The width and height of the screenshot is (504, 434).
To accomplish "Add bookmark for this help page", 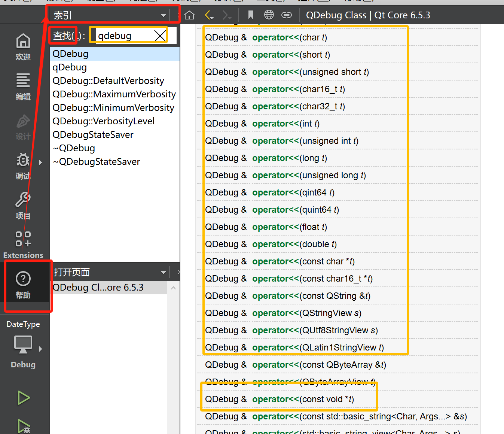I will [x=251, y=15].
